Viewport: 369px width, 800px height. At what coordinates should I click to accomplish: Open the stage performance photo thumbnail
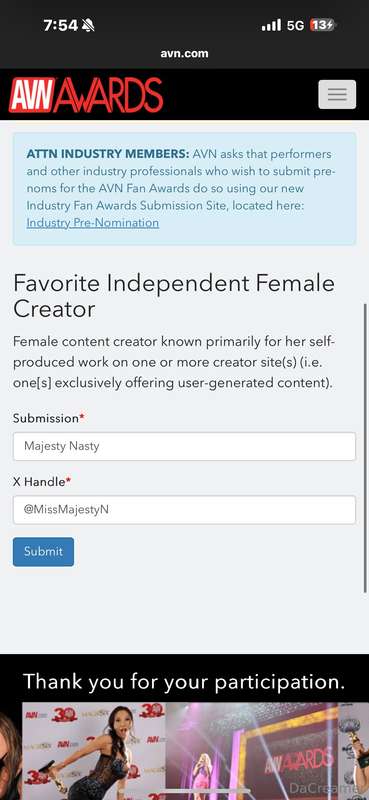pos(252,751)
